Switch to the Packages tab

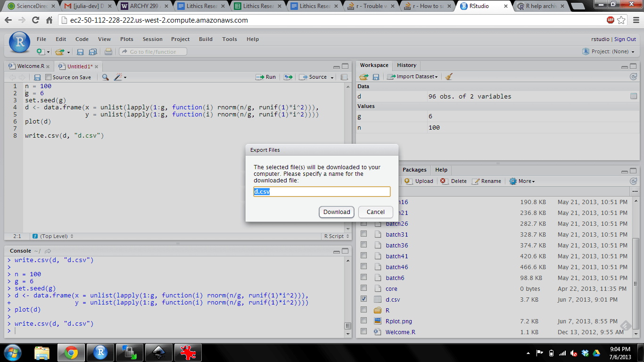414,170
